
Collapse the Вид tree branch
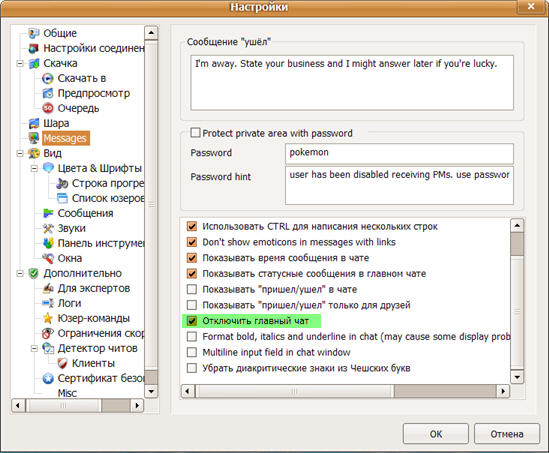pos(20,153)
